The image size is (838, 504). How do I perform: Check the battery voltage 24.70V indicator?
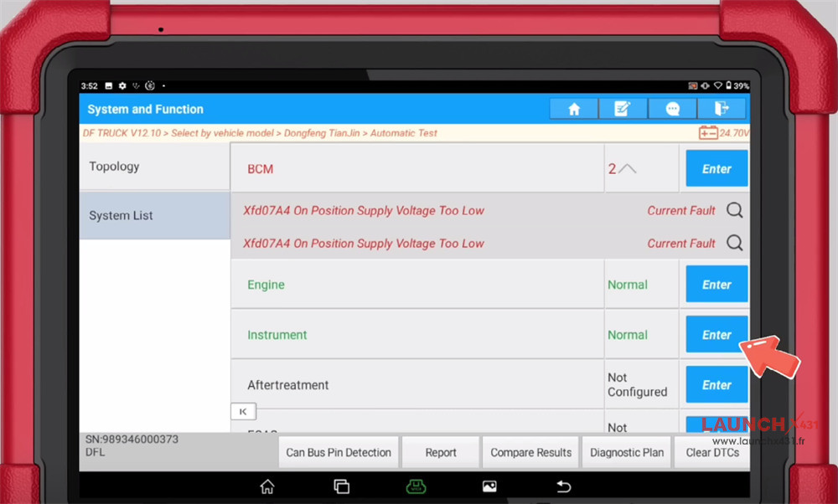tap(724, 133)
